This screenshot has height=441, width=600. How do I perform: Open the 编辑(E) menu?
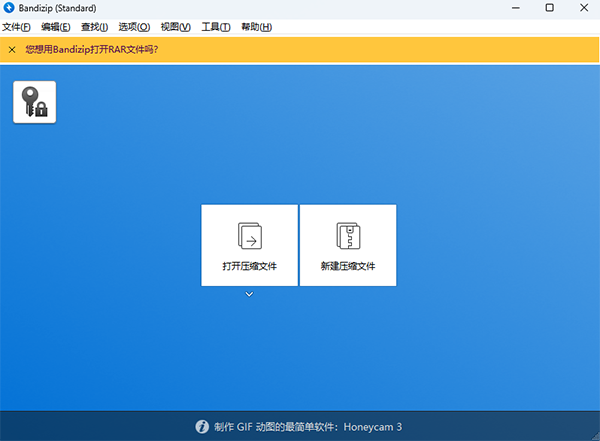click(56, 27)
